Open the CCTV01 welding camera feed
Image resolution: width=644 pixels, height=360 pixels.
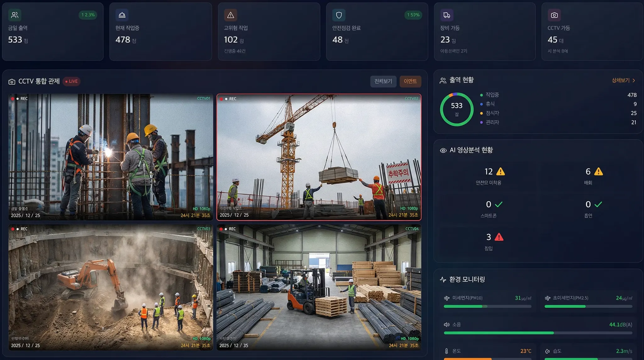tap(111, 157)
